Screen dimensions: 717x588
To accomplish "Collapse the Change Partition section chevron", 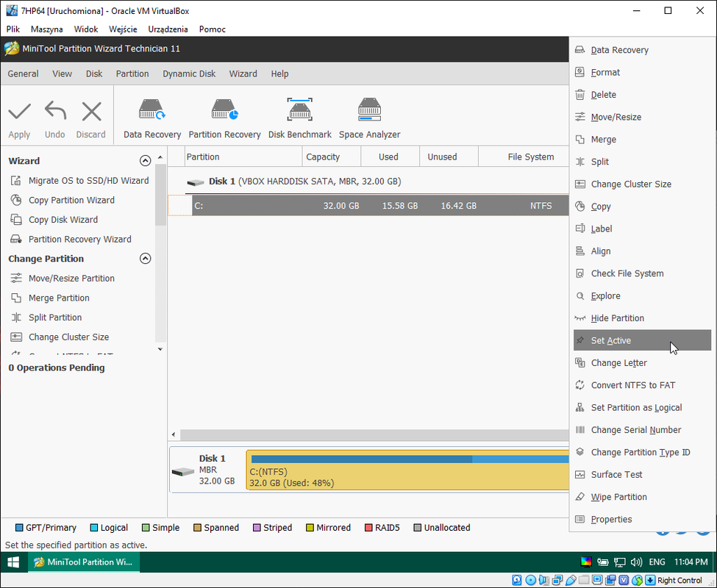I will point(145,259).
